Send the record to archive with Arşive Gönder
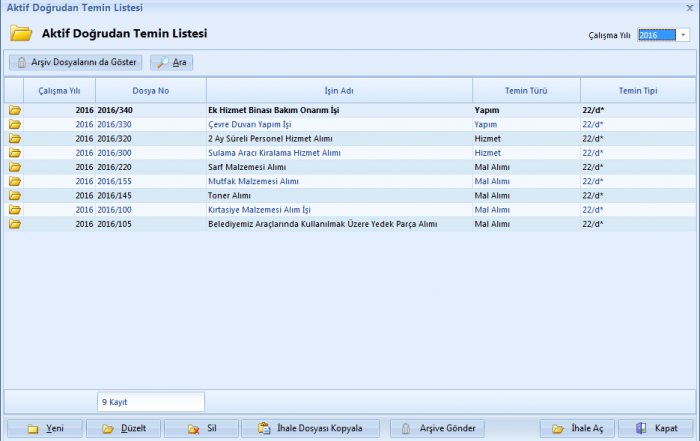The height and width of the screenshot is (441, 700). (x=437, y=428)
